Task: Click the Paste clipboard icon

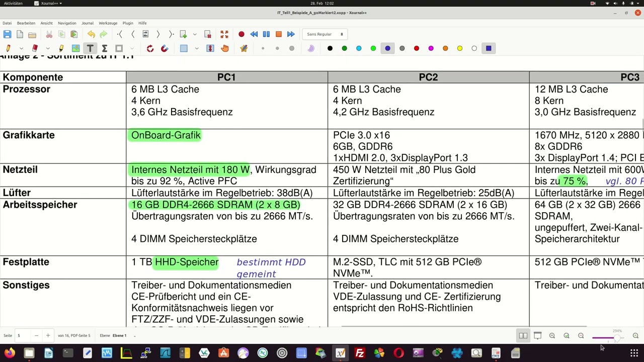Action: click(x=74, y=34)
